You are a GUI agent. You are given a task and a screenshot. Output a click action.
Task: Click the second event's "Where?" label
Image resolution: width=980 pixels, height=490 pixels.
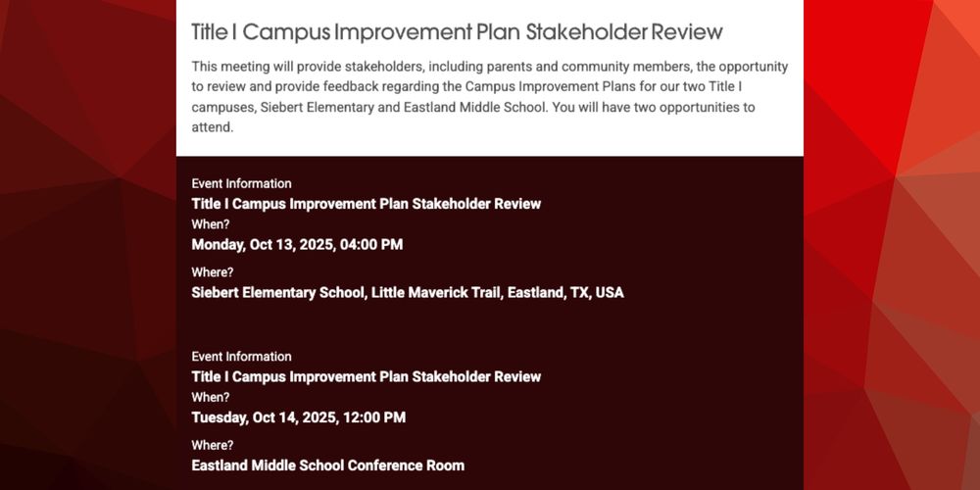point(213,445)
